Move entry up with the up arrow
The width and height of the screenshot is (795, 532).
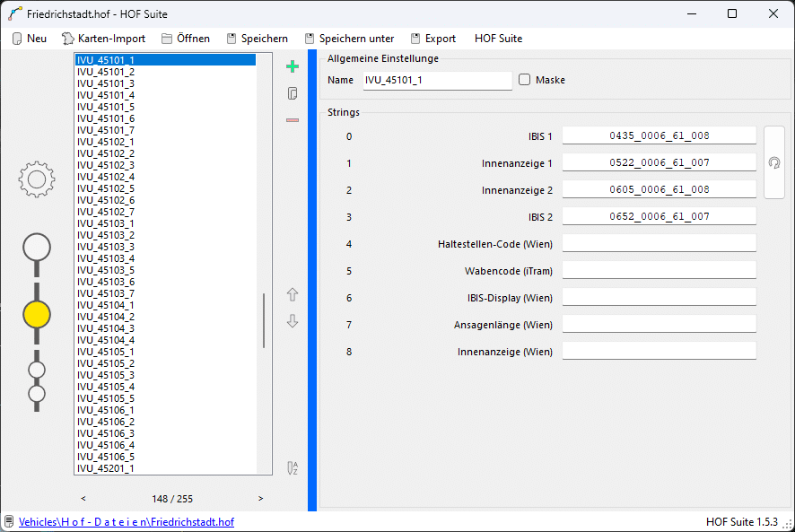pyautogui.click(x=292, y=294)
